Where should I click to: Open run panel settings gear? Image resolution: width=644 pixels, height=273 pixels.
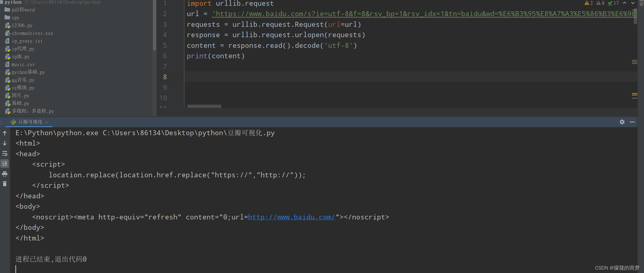(x=622, y=122)
